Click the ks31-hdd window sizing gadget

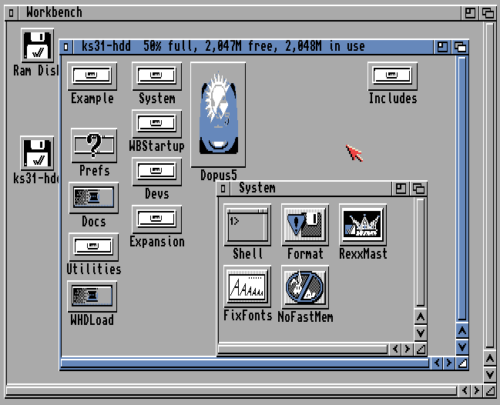(x=462, y=363)
